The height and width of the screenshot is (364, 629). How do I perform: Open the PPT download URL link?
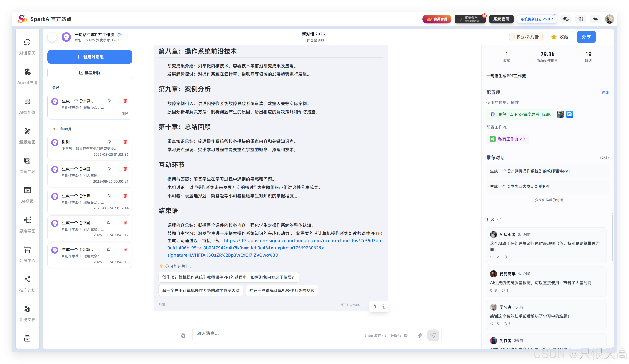coord(275,248)
